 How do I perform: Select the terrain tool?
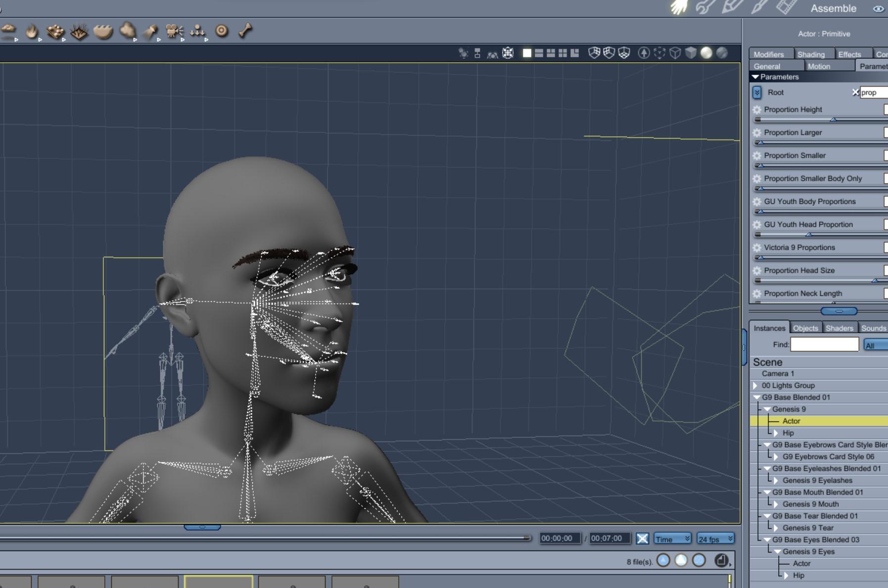point(55,31)
